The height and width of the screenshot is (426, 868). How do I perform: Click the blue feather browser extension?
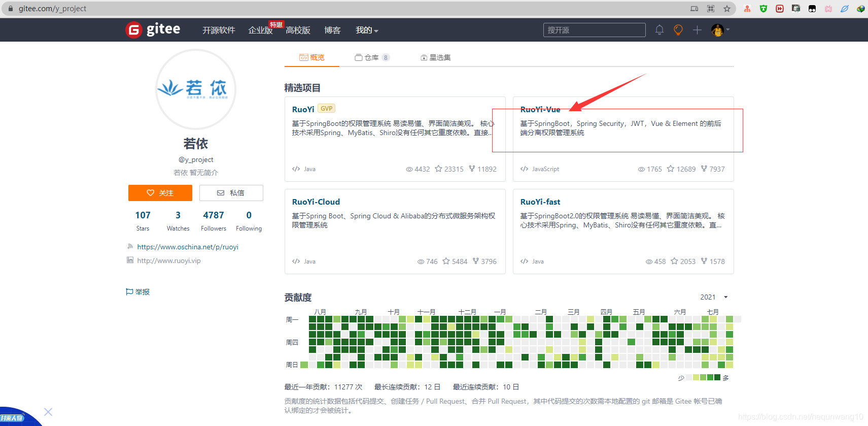(845, 9)
